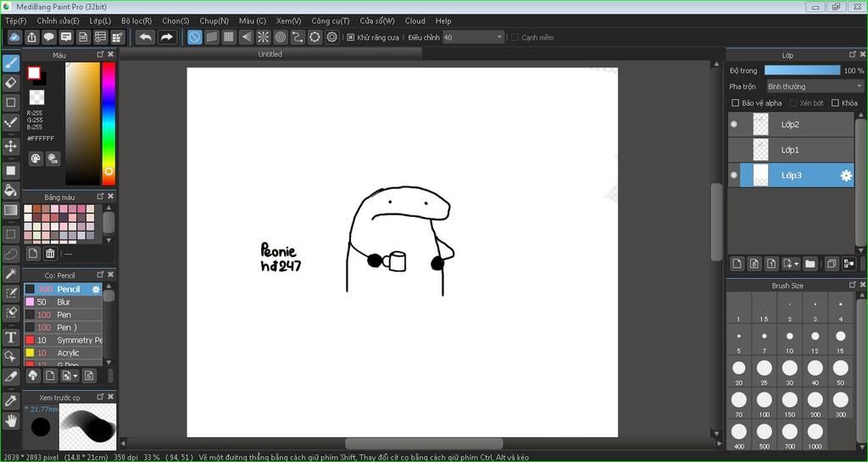Screen dimensions: 868x462
Task: Select the Gradient tool
Action: [10, 210]
